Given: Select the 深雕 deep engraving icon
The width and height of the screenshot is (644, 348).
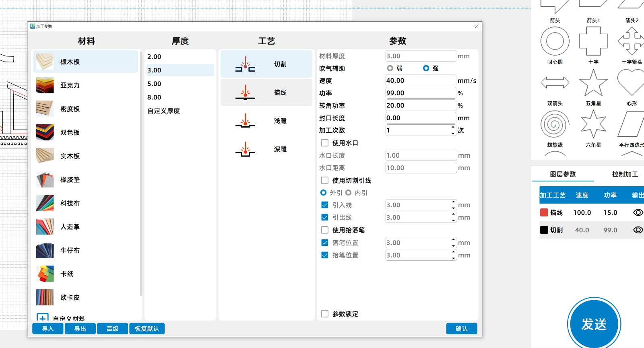Looking at the screenshot, I should [245, 149].
